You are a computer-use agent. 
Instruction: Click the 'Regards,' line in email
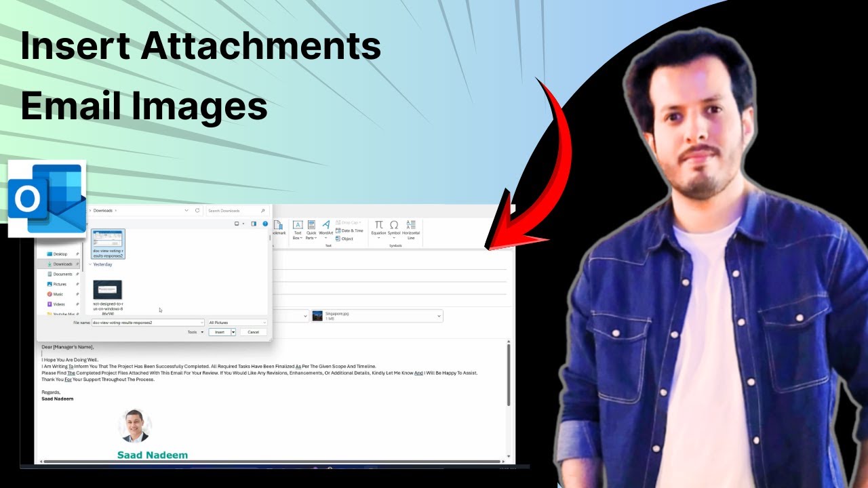click(x=51, y=392)
